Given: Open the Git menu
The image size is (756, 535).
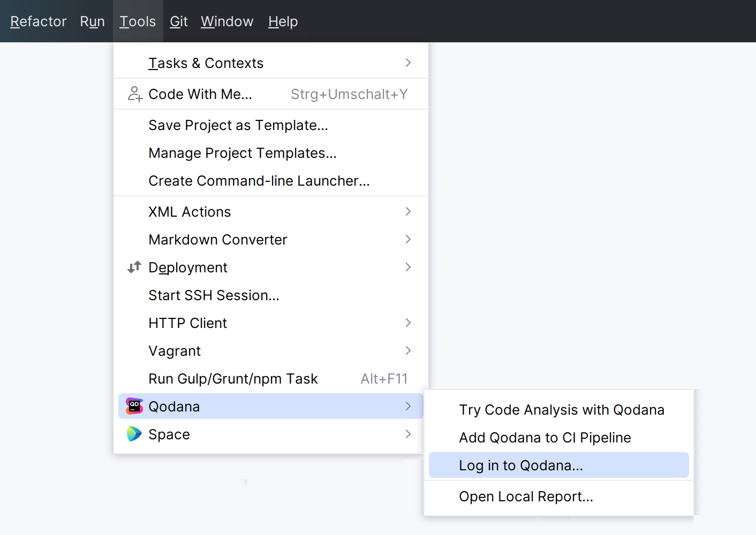Looking at the screenshot, I should tap(178, 21).
